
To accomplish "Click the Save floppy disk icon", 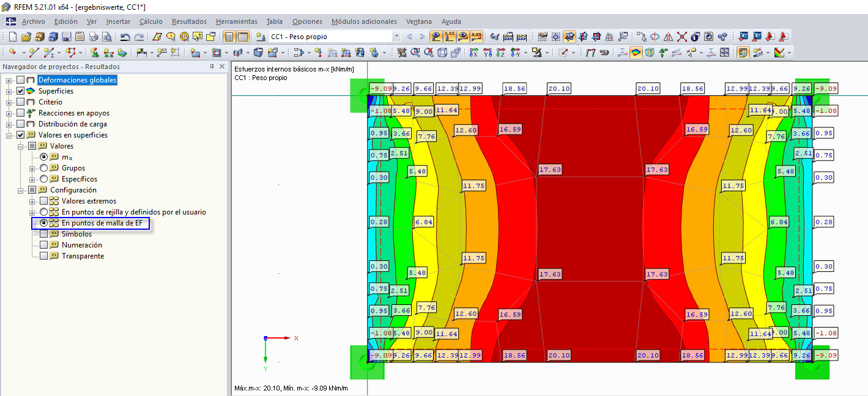I will [x=66, y=37].
